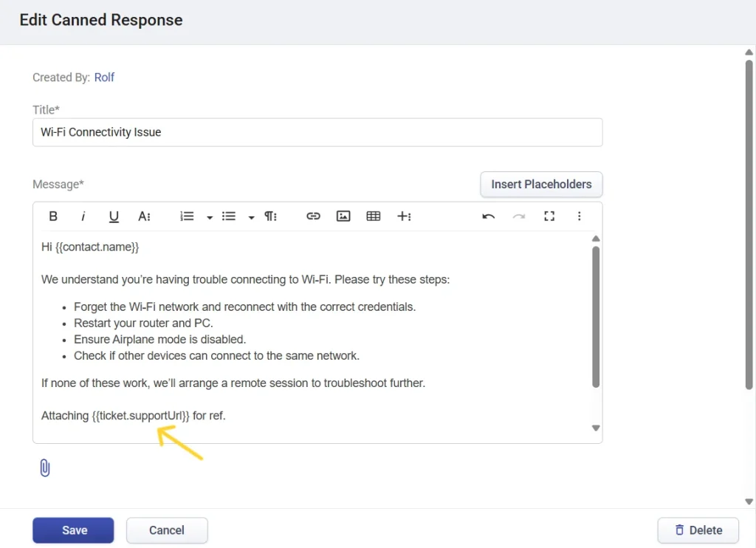This screenshot has height=548, width=756.
Task: Click the {{ticket.supportUrl}} placeholder text
Action: pyautogui.click(x=141, y=416)
